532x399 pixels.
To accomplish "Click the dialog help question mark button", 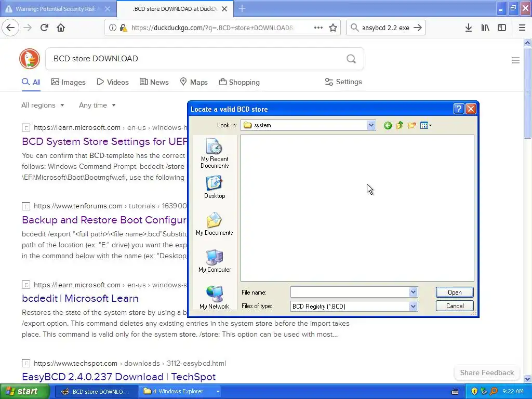I will [458, 109].
